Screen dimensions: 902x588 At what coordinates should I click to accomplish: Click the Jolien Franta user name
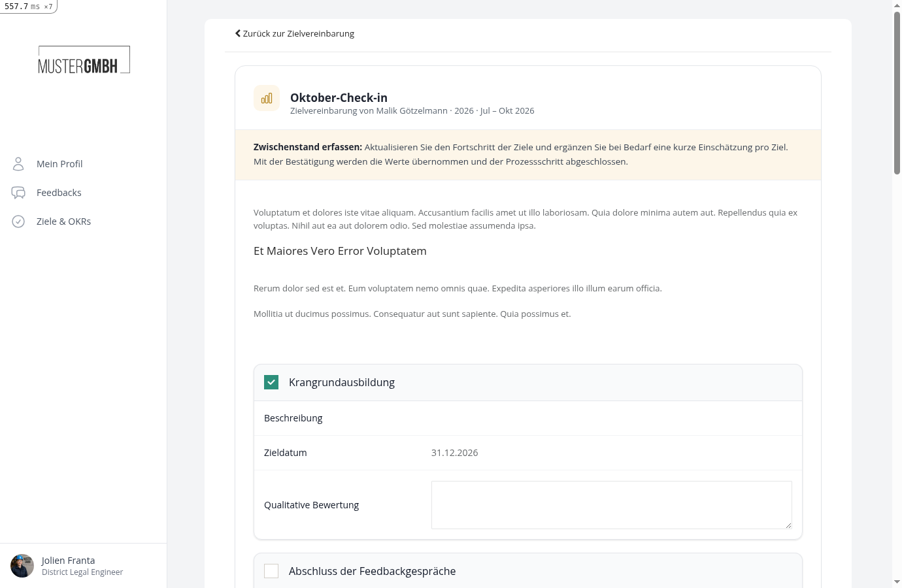tap(68, 561)
